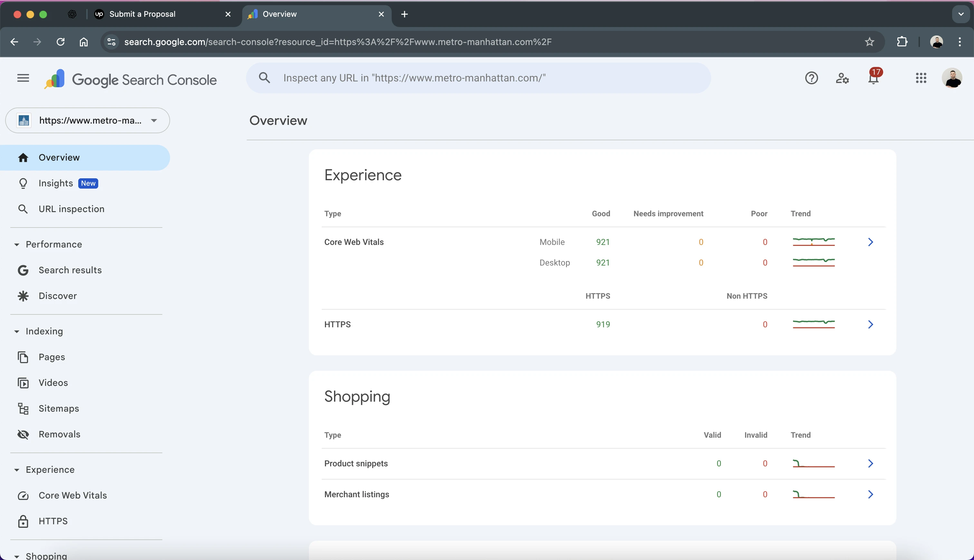This screenshot has height=560, width=974.
Task: Open the Discover report
Action: (85, 296)
